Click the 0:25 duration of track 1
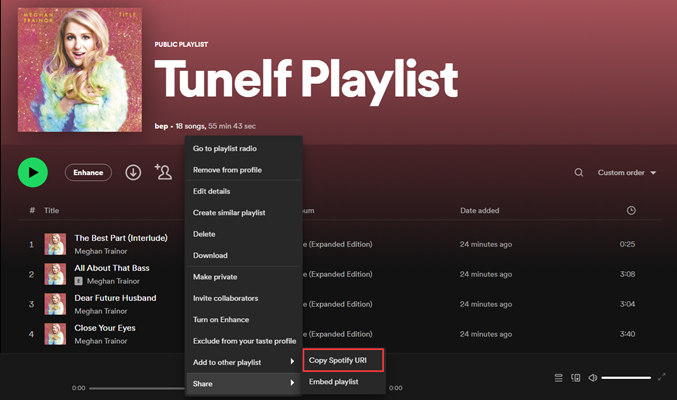Viewport: 677px width, 400px height. [x=627, y=244]
